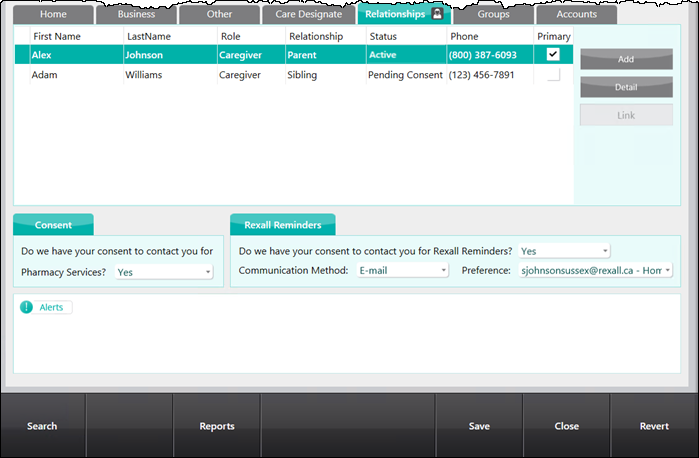Open Reports from bottom bar

click(x=217, y=426)
